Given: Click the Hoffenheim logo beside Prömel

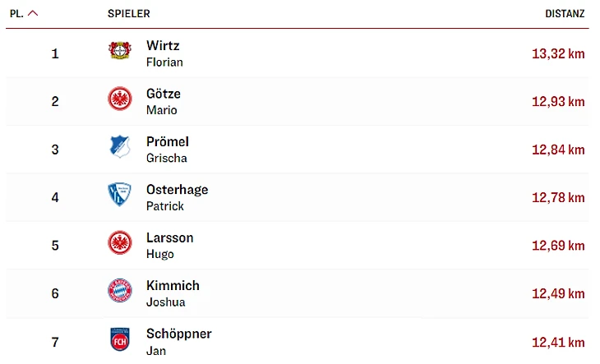Looking at the screenshot, I should [120, 147].
